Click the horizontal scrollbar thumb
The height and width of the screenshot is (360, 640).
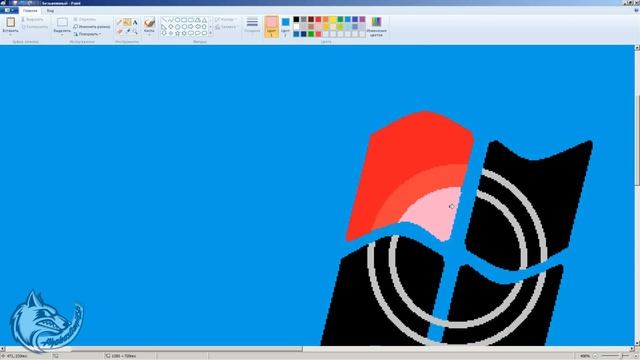[154, 349]
